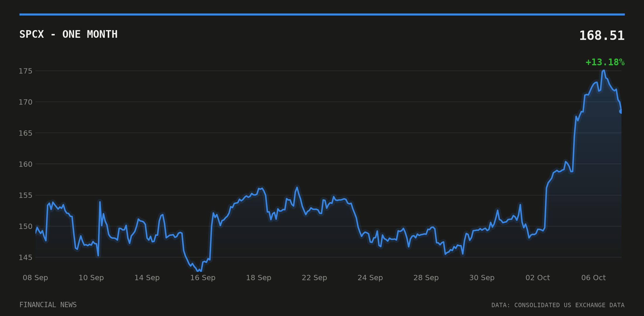Click the 18 Sep date label
Image resolution: width=644 pixels, height=316 pixels.
[x=258, y=278]
